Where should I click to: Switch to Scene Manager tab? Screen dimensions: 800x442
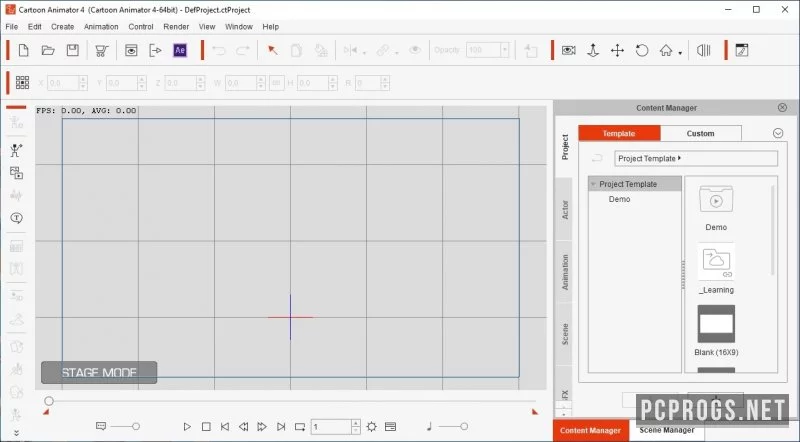click(x=667, y=430)
